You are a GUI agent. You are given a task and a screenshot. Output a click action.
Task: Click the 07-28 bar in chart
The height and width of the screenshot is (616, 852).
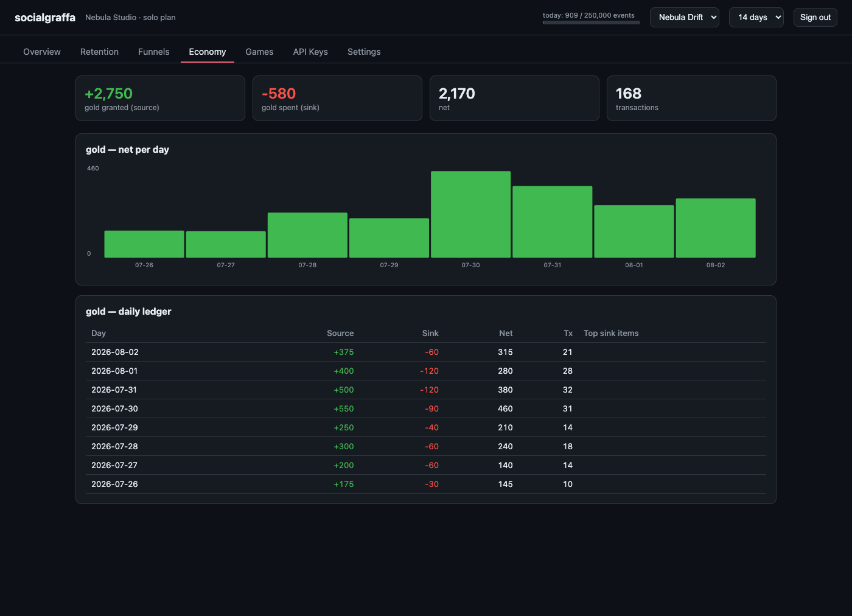pos(307,235)
